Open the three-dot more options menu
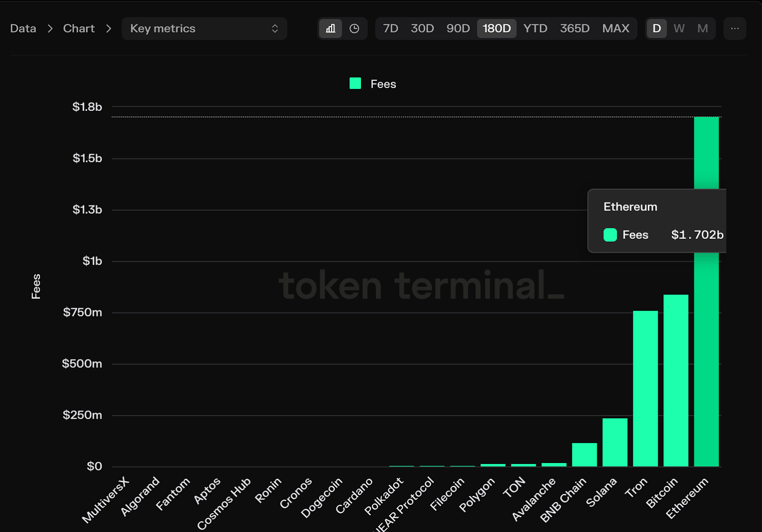Image resolution: width=762 pixels, height=532 pixels. pos(735,29)
